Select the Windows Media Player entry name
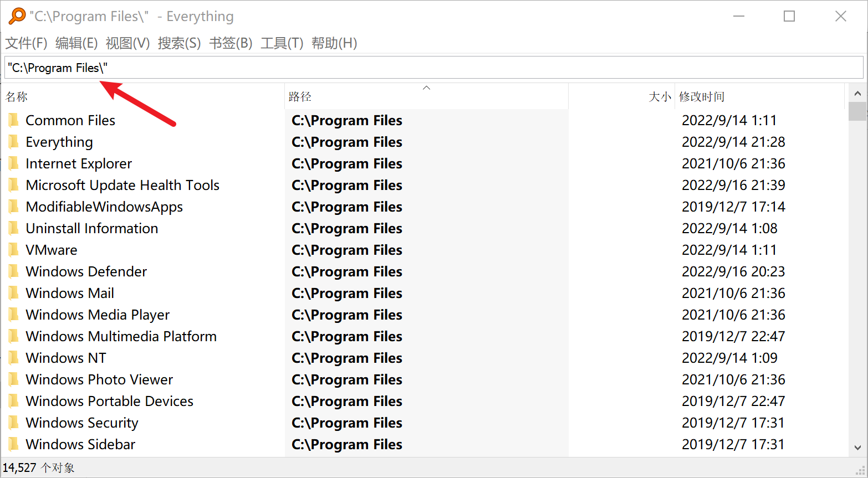Screen dimensions: 868x478 click(98, 315)
